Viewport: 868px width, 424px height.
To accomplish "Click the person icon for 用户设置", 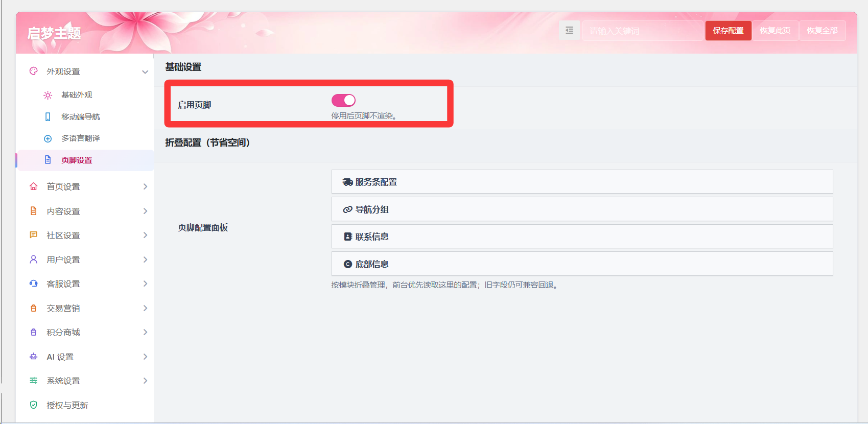I will 34,260.
